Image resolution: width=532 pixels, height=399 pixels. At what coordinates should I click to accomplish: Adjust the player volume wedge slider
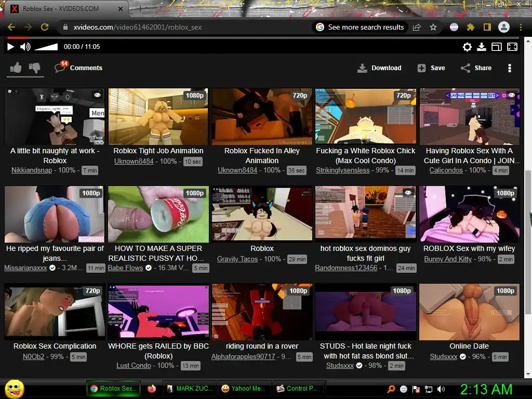coord(46,47)
